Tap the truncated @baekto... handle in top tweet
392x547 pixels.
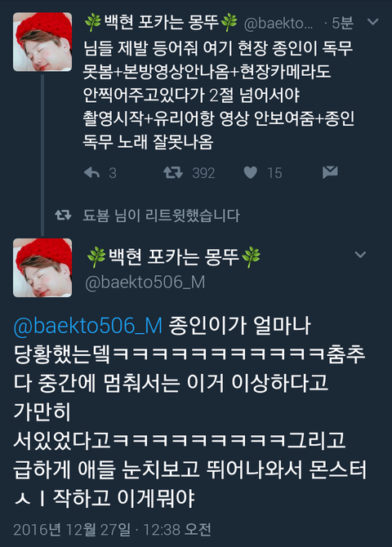[278, 23]
